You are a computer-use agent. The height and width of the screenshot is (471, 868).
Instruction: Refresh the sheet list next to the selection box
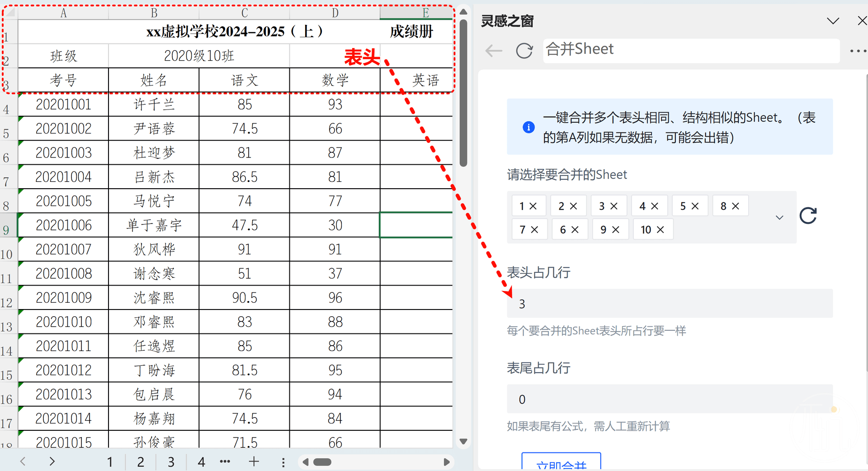(808, 216)
